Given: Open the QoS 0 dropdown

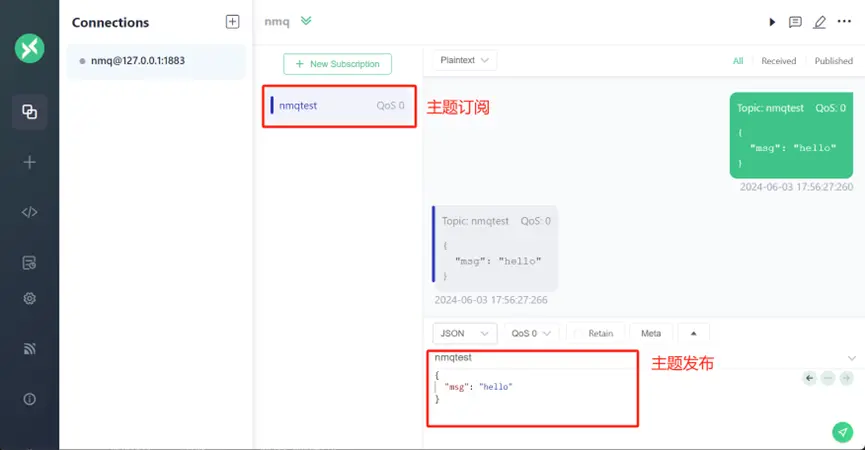Looking at the screenshot, I should pyautogui.click(x=530, y=333).
